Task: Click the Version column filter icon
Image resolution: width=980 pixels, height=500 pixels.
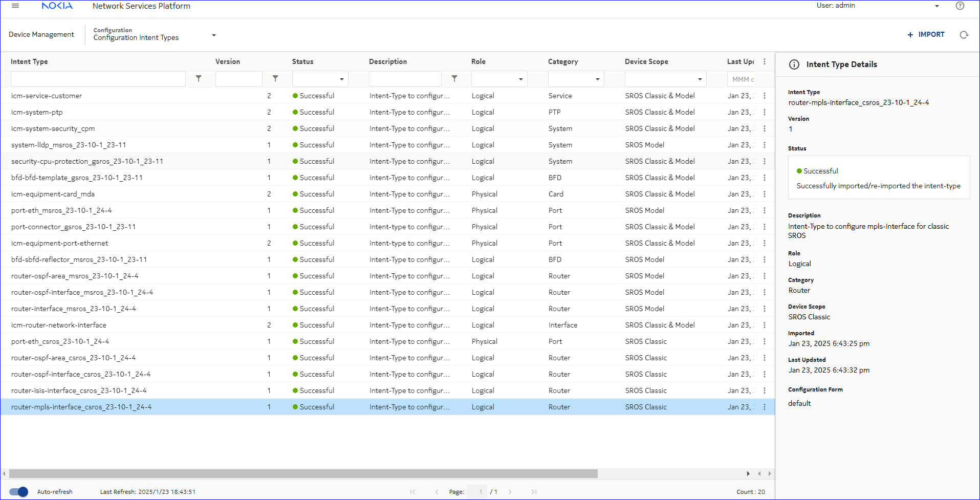Action: [275, 79]
